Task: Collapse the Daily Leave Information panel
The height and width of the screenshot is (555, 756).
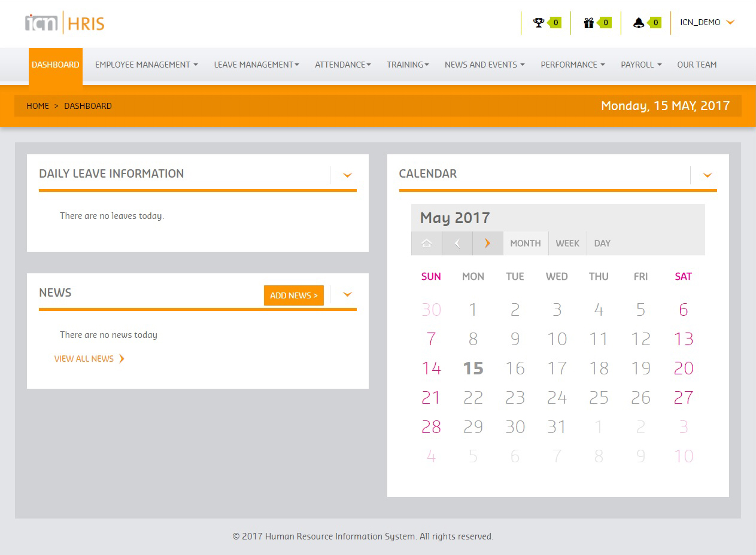Action: click(x=347, y=175)
